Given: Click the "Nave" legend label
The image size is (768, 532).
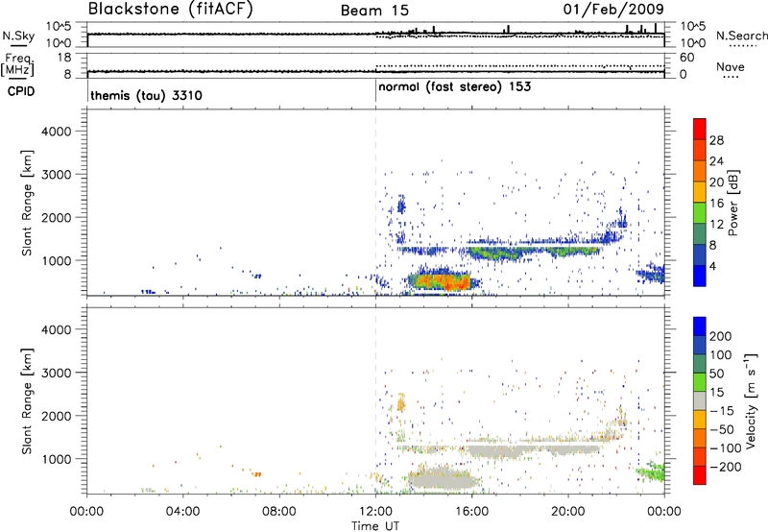Looking at the screenshot, I should 730,66.
